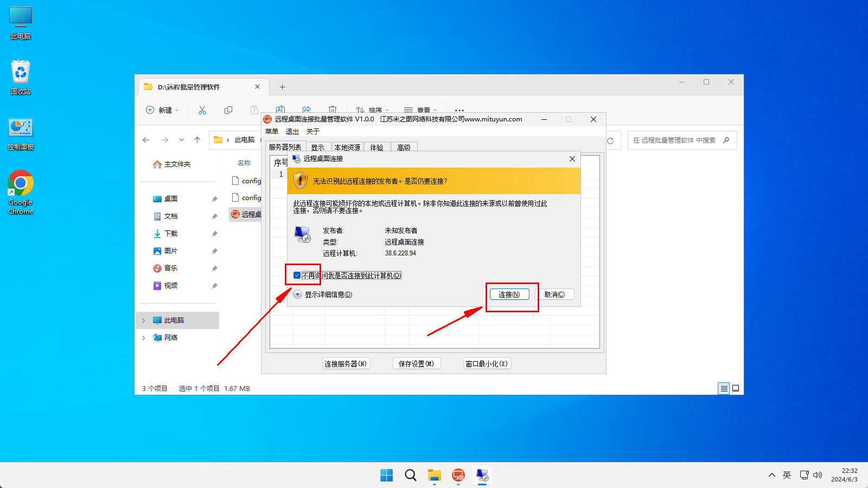Open 视频 in the navigation pane
This screenshot has width=868, height=488.
tap(166, 286)
